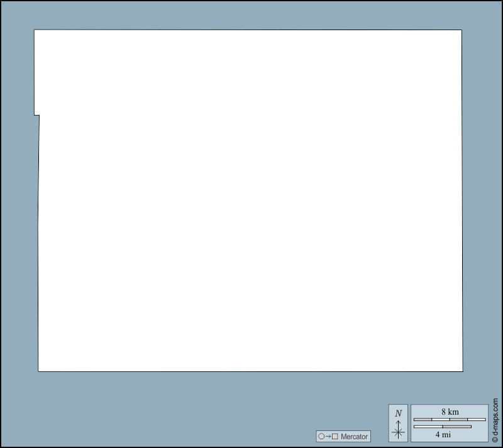
Task: Click the bottom-left corner of the map outline
Action: point(38,371)
